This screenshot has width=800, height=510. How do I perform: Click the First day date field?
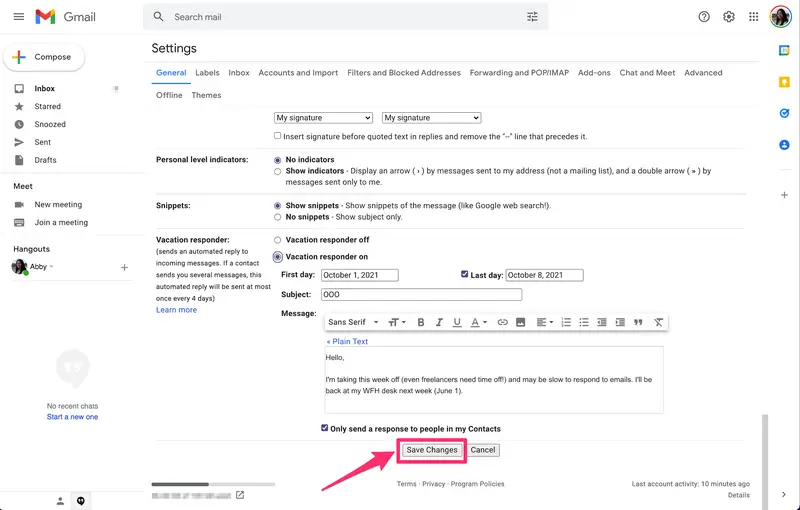point(360,275)
